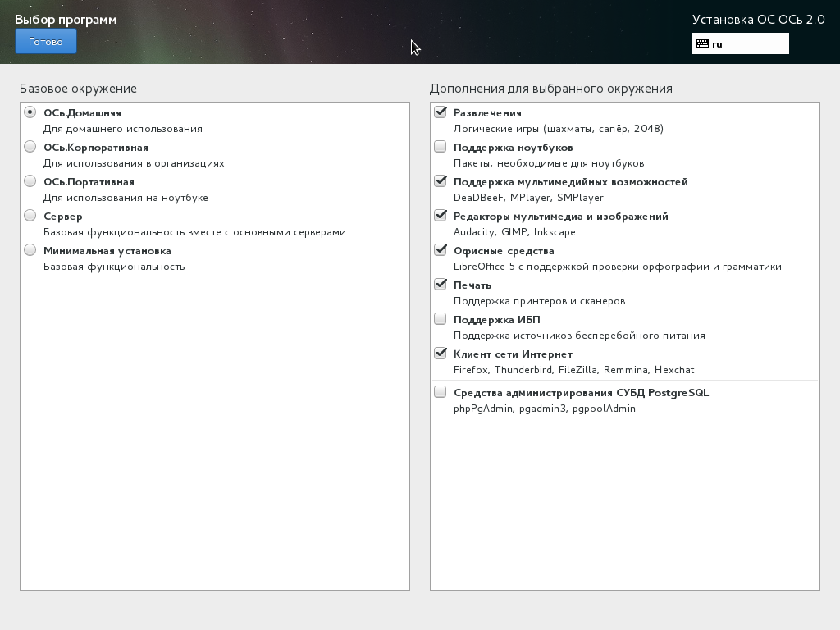Select ОСь.Корпоративная radio button
840x630 pixels.
pyautogui.click(x=30, y=147)
